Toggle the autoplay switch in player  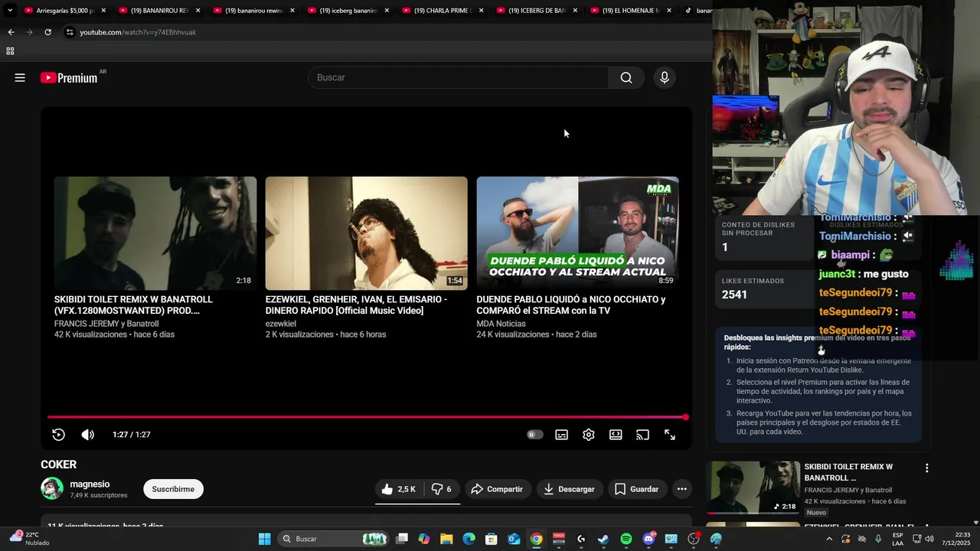(534, 435)
